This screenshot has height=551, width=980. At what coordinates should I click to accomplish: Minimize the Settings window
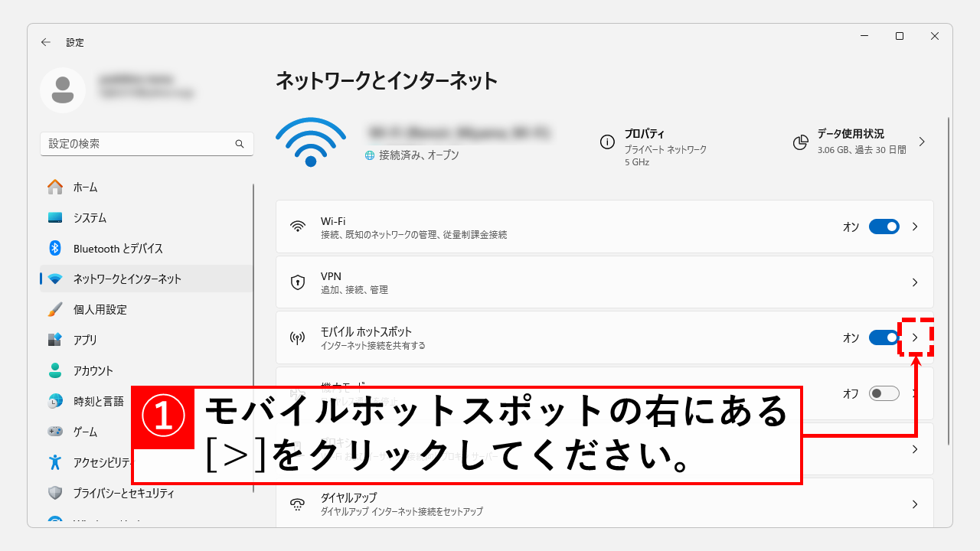coord(864,36)
